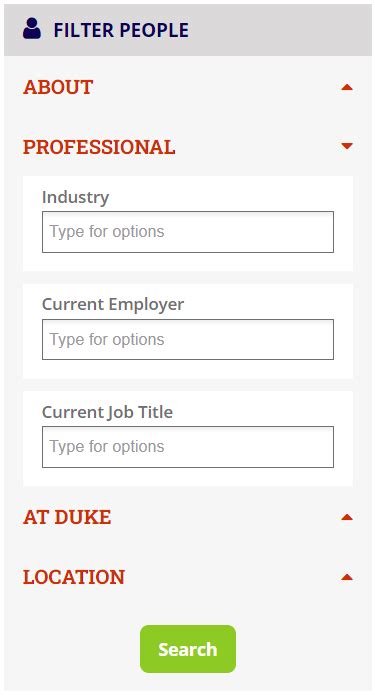Focus the Current Employer options field
The image size is (375, 697).
[188, 340]
